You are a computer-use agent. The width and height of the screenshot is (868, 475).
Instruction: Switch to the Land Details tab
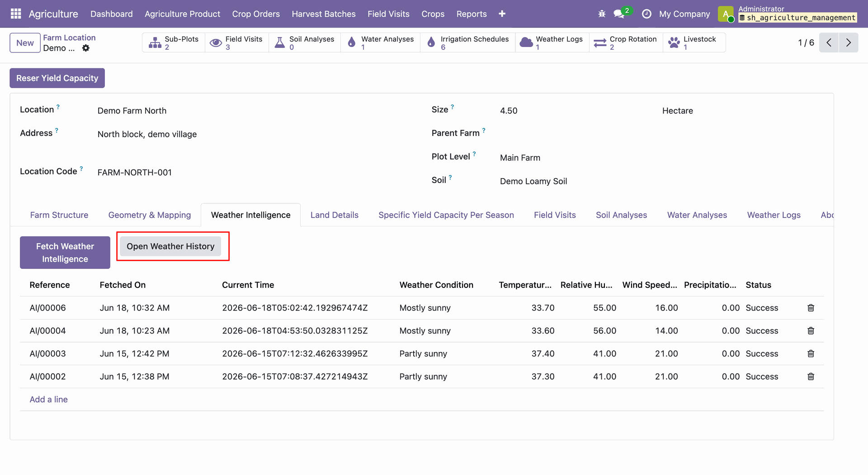[335, 215]
